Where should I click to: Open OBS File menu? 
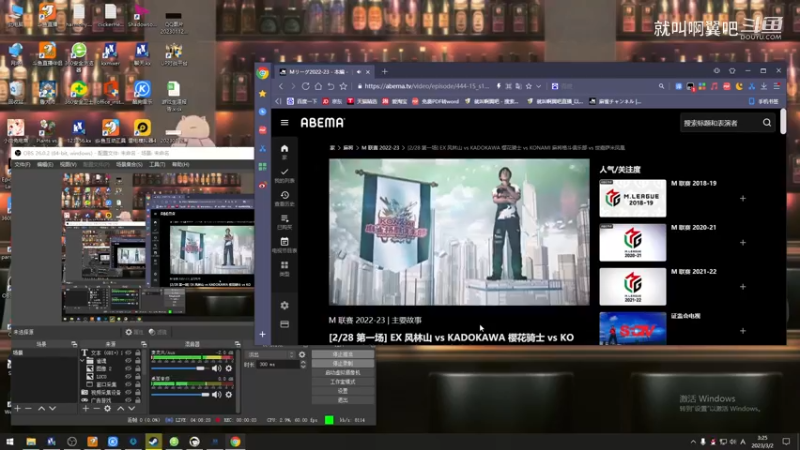(22, 164)
